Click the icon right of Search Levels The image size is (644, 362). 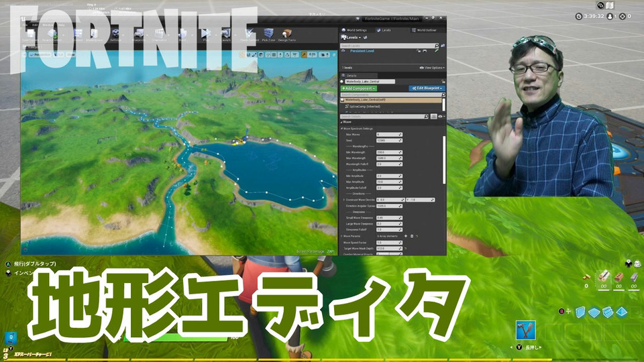pos(443,46)
